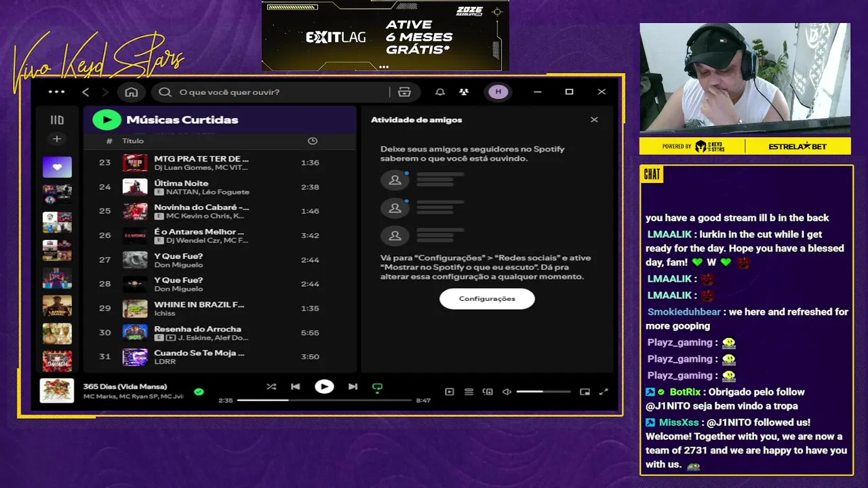Open the artist 'LDRR'
The width and height of the screenshot is (868, 488).
point(165,362)
